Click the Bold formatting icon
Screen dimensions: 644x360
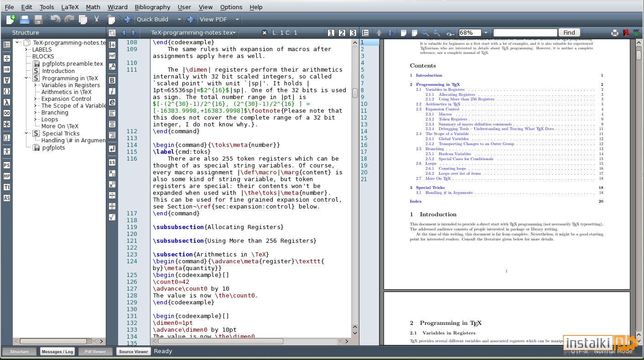tap(112, 80)
